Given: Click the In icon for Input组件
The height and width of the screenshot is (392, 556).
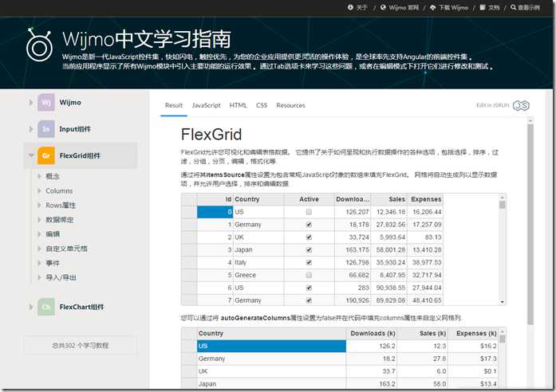Looking at the screenshot, I should (46, 129).
